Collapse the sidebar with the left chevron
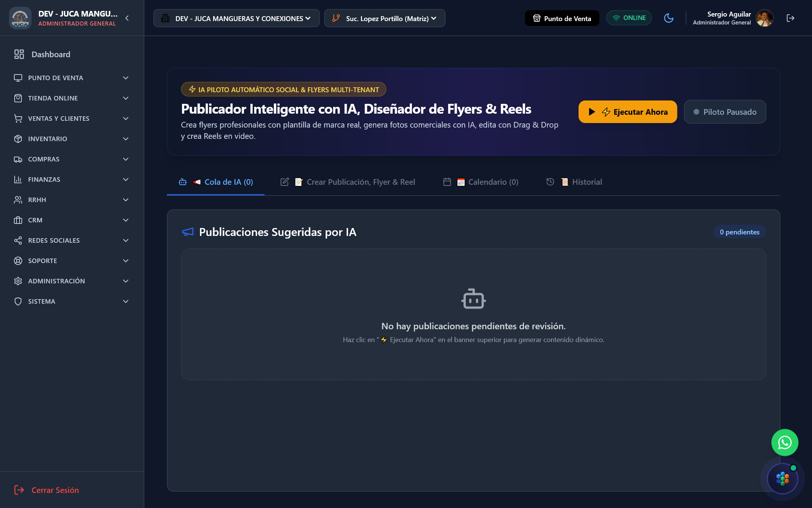812x508 pixels. 127,18
